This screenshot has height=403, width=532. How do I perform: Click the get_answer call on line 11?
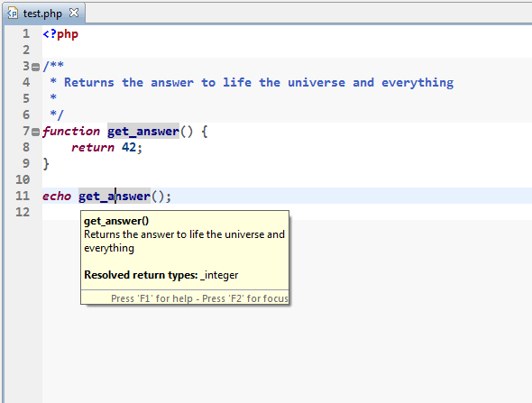pos(115,196)
